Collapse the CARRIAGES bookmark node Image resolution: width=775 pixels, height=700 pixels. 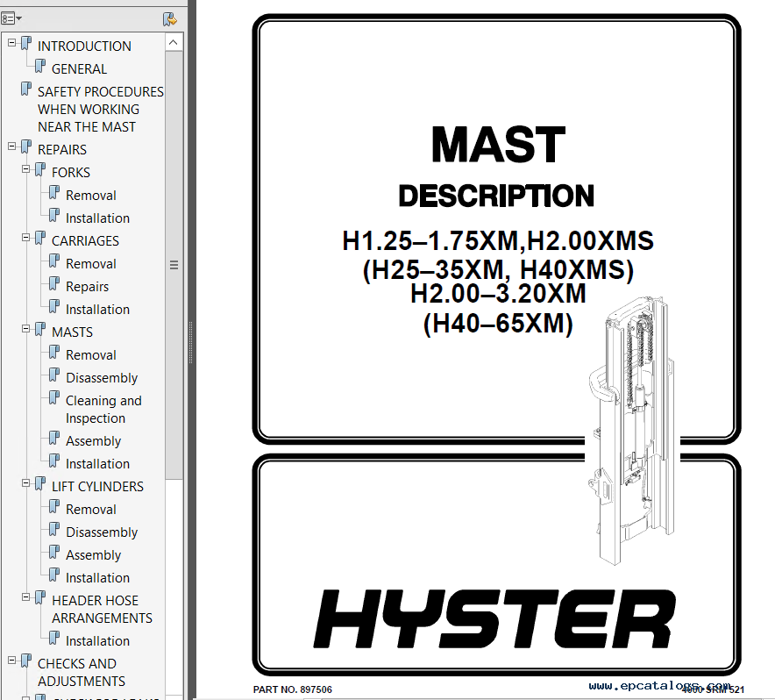25,238
